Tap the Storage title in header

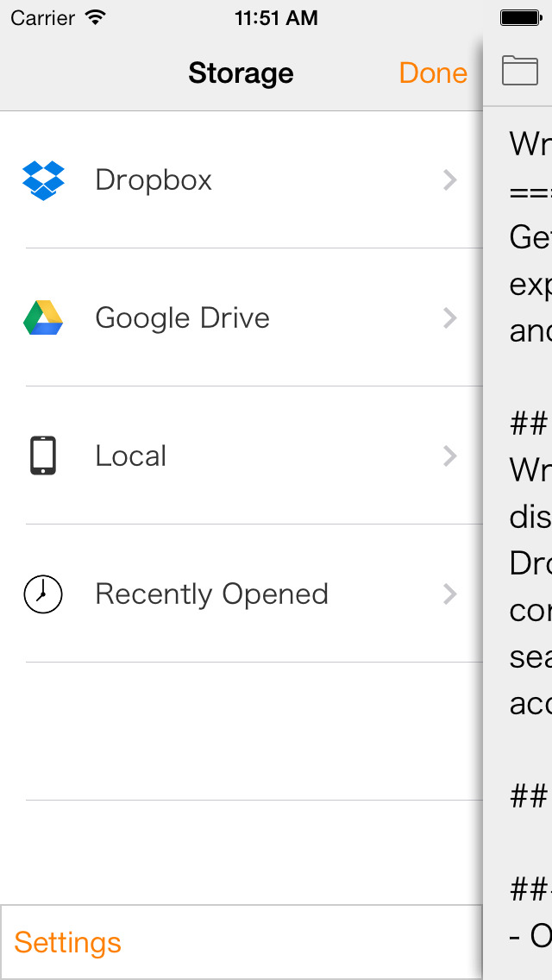click(x=241, y=73)
